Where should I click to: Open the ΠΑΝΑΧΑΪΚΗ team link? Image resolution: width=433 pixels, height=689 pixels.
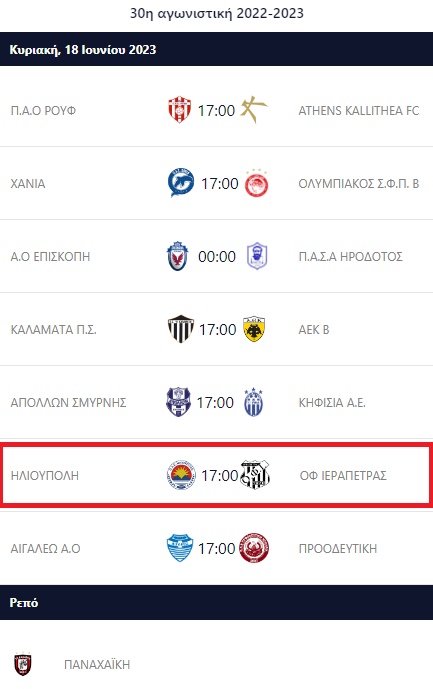(97, 664)
